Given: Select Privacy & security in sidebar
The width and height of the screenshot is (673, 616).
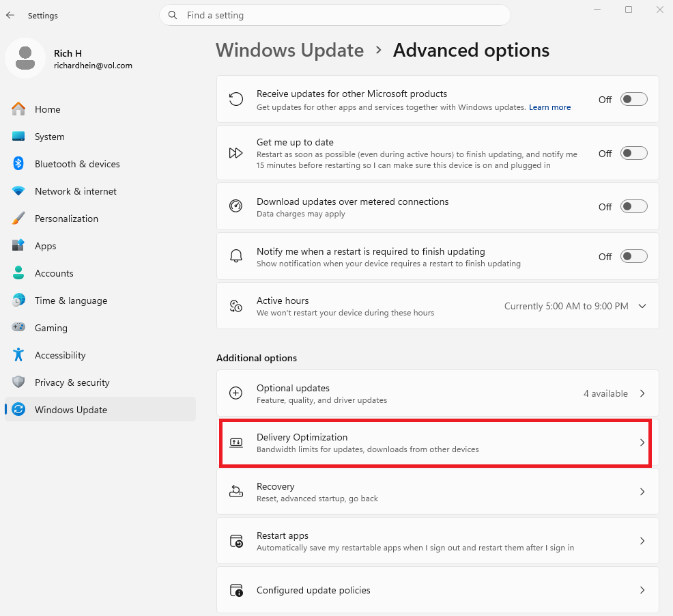Looking at the screenshot, I should point(100,382).
